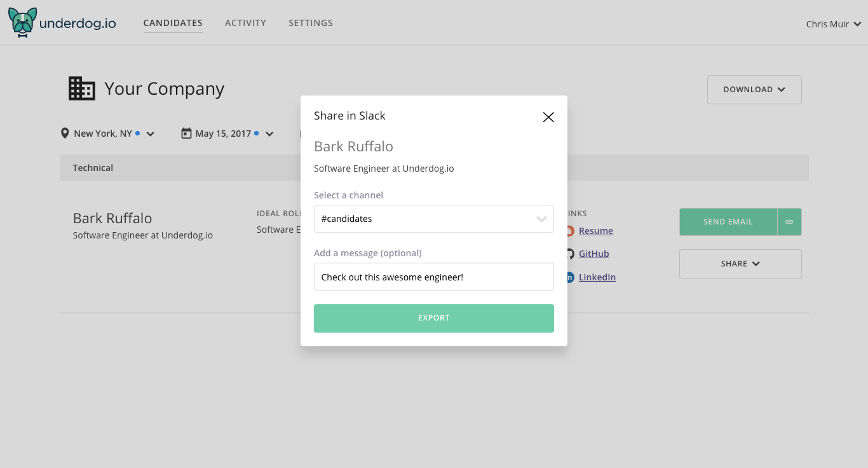
Task: Open the GitHub link
Action: click(594, 254)
